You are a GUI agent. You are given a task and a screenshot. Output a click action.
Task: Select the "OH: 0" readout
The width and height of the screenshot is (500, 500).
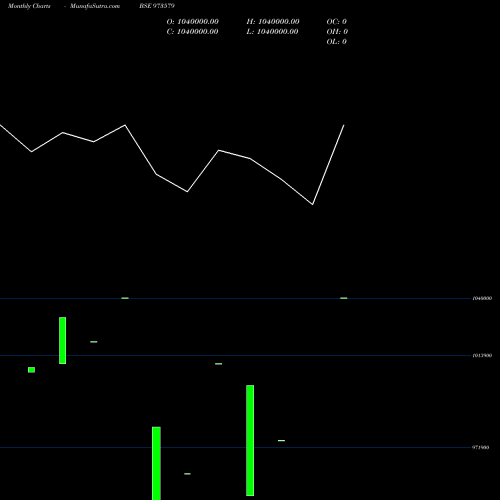pyautogui.click(x=337, y=32)
